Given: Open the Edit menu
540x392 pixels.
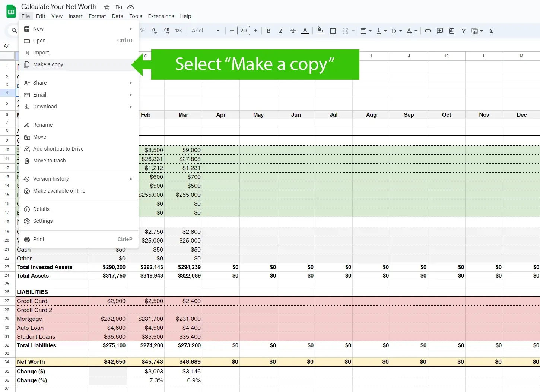Looking at the screenshot, I should [41, 16].
